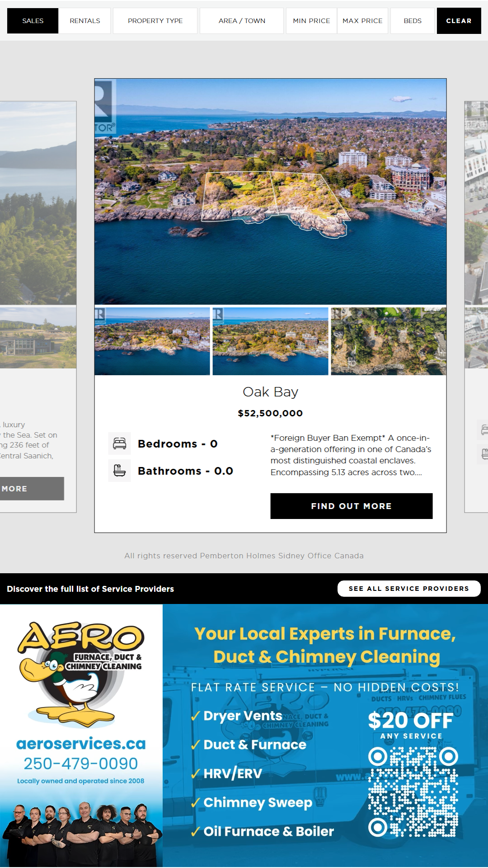Click the Realtor logo on main photo
The image size is (488, 868).
105,107
